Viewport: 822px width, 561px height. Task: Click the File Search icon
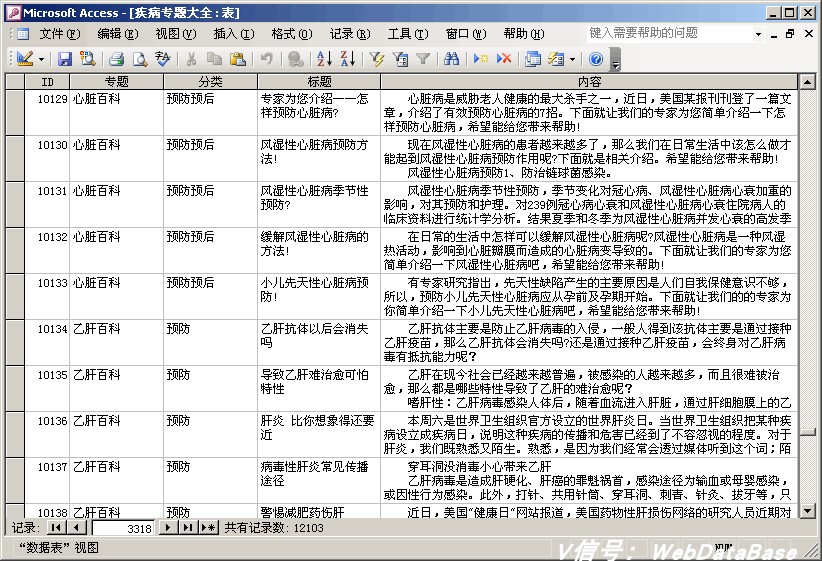point(88,59)
